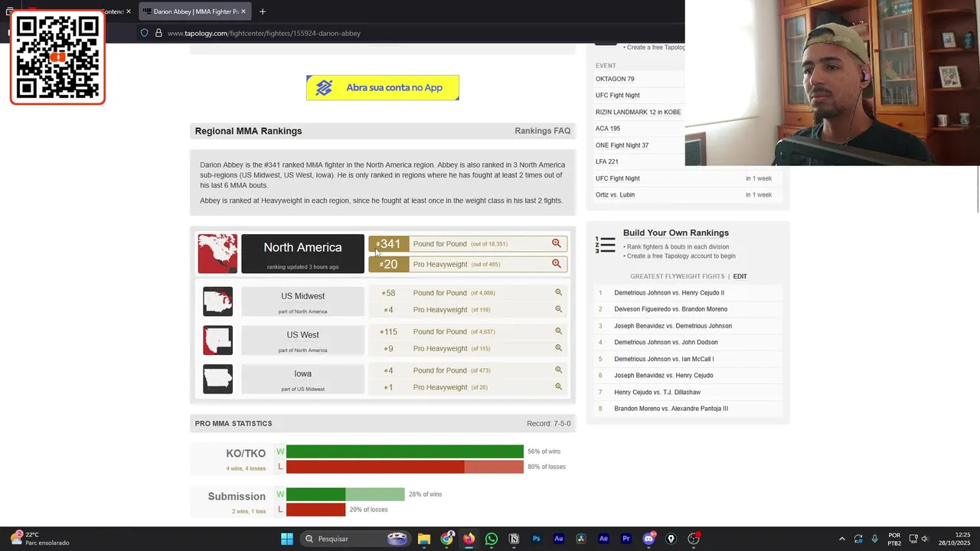Open the US Midwest region tile
The width and height of the screenshot is (980, 551).
(x=302, y=302)
